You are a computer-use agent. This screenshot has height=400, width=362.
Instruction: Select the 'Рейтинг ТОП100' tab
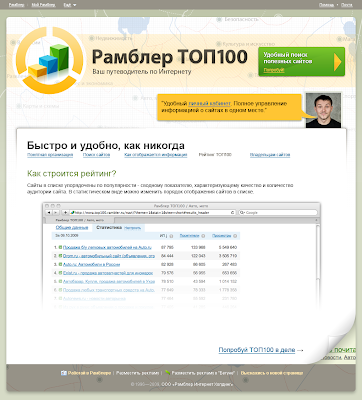coord(215,155)
